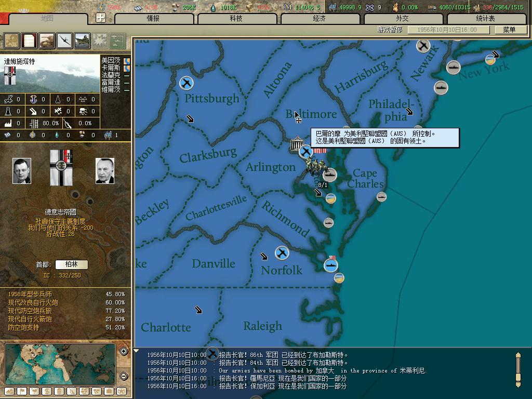Select neighboring province 维爾茨
The height and width of the screenshot is (399, 532).
tap(111, 89)
